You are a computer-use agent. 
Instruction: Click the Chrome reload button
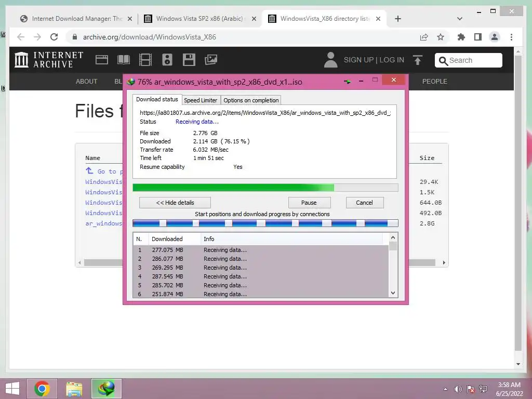pyautogui.click(x=54, y=37)
